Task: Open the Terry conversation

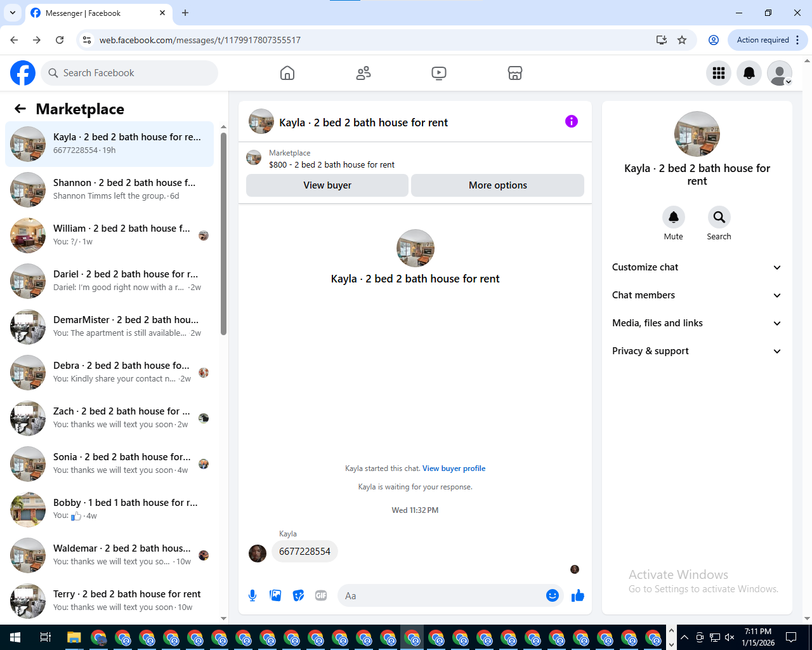Action: [x=109, y=601]
